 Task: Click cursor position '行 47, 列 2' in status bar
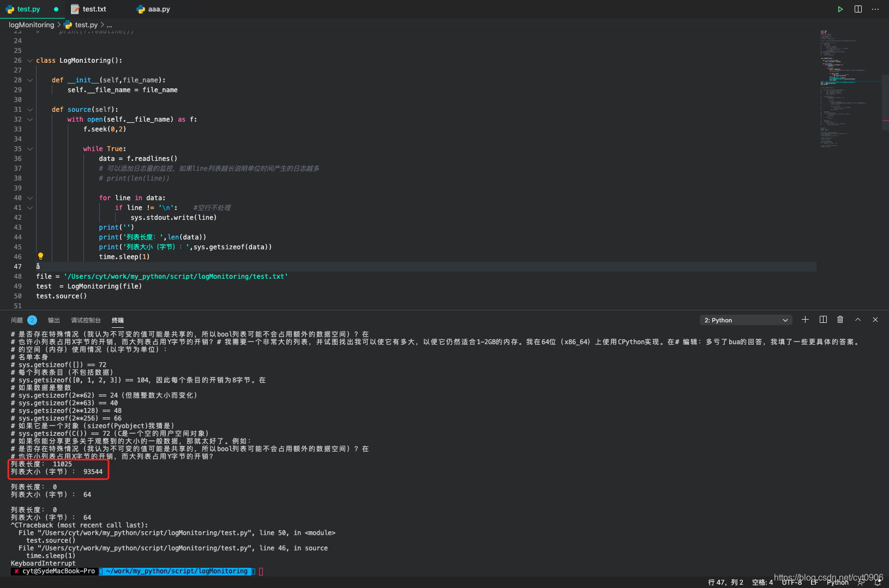coord(725,583)
